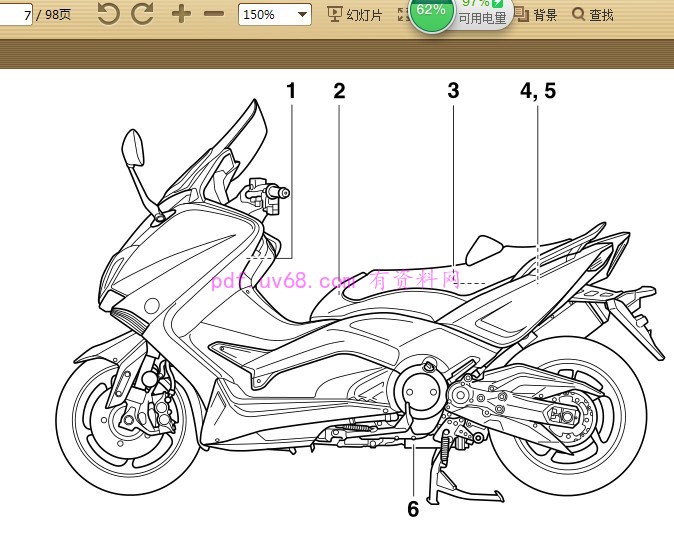Rotate page counterclockwise
674x556 pixels.
[x=108, y=13]
